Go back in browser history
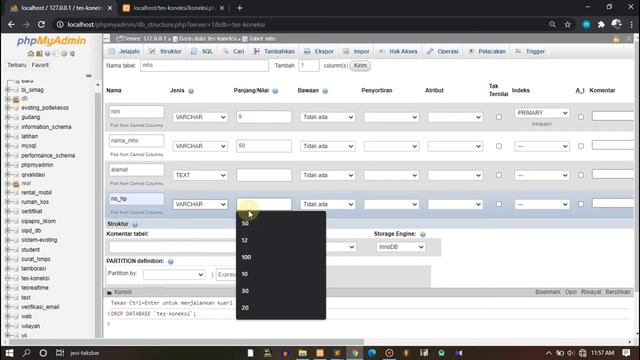Viewport: 640px width, 360px height. 11,24
